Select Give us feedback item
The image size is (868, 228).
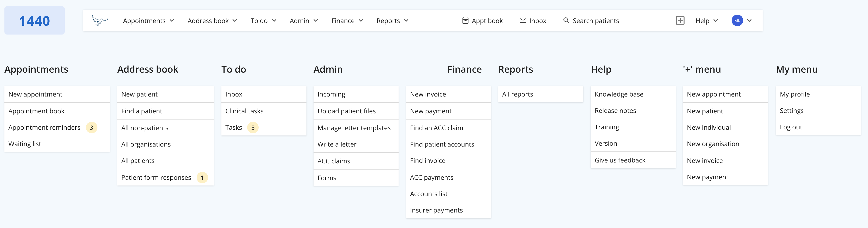point(633,160)
